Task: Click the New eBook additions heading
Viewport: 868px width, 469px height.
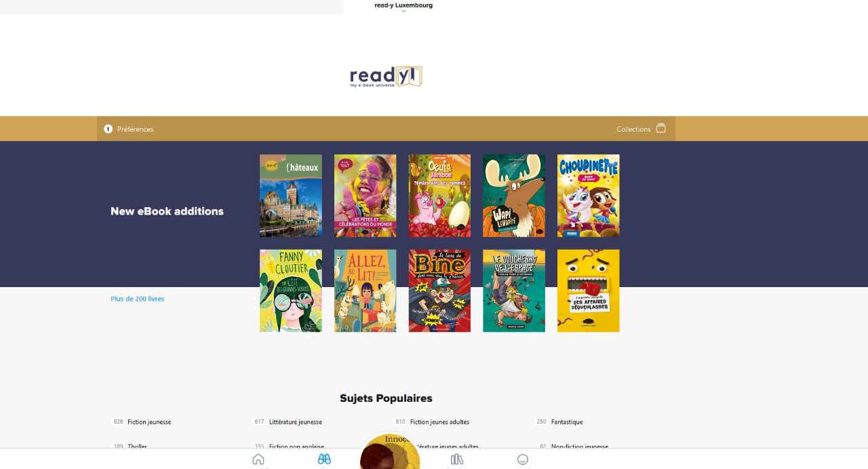Action: (x=167, y=211)
